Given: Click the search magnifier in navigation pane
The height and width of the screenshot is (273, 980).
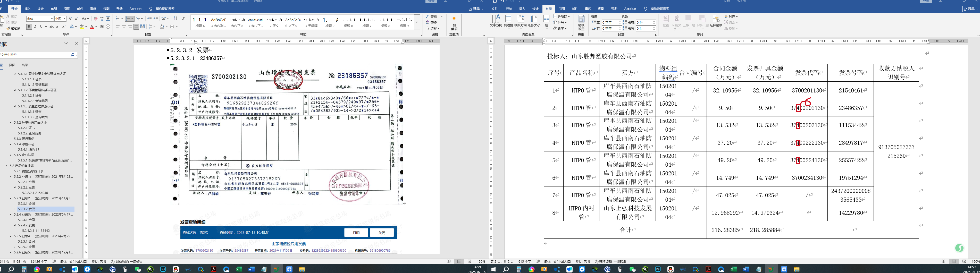Looking at the screenshot, I should (x=72, y=55).
